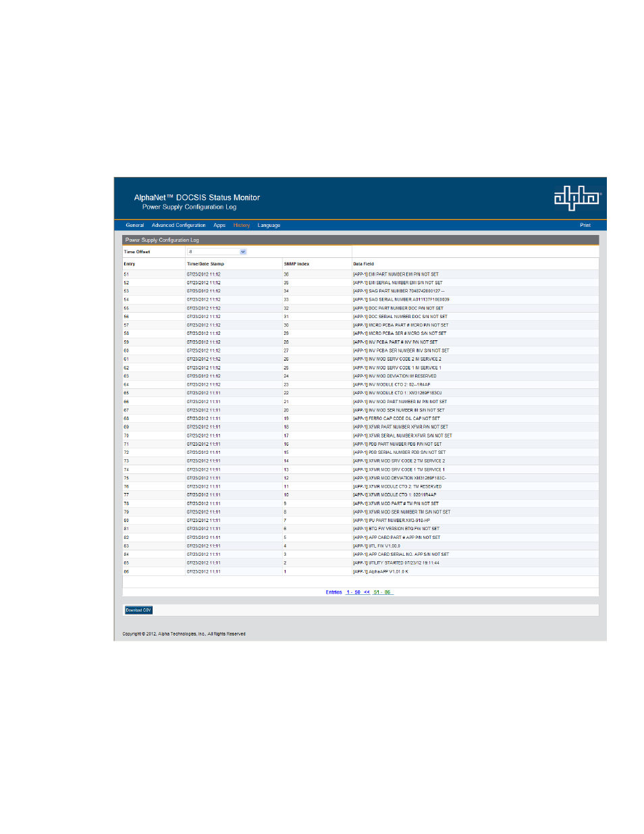Select the PDB SERIAL NUMBER data field
Image resolution: width=644 pixels, height=834 pixels.
(x=400, y=452)
